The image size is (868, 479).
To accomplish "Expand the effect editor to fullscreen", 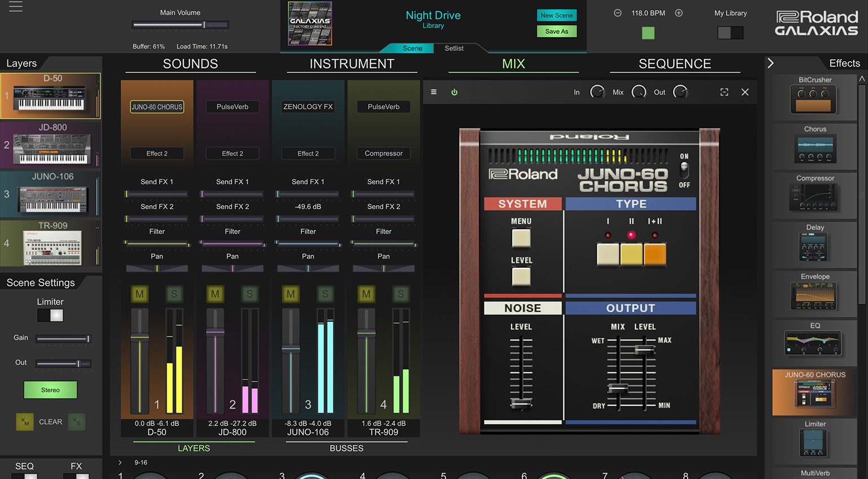I will 724,92.
